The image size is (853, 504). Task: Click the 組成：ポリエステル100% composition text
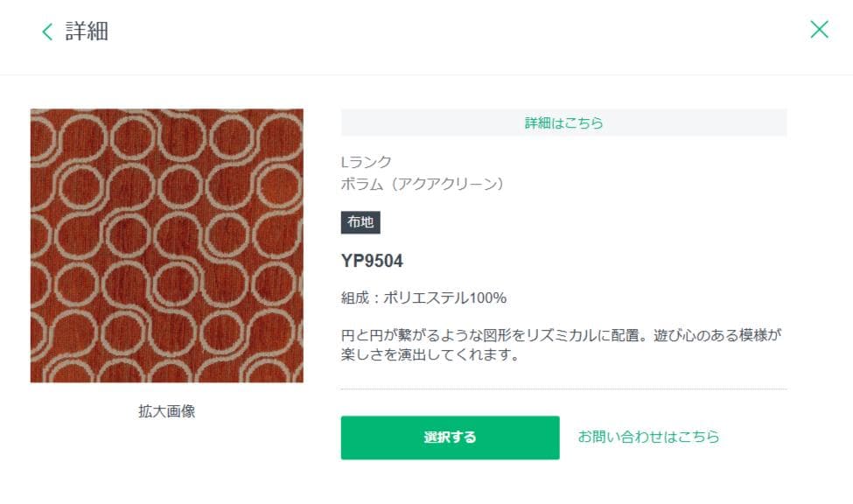(x=423, y=297)
